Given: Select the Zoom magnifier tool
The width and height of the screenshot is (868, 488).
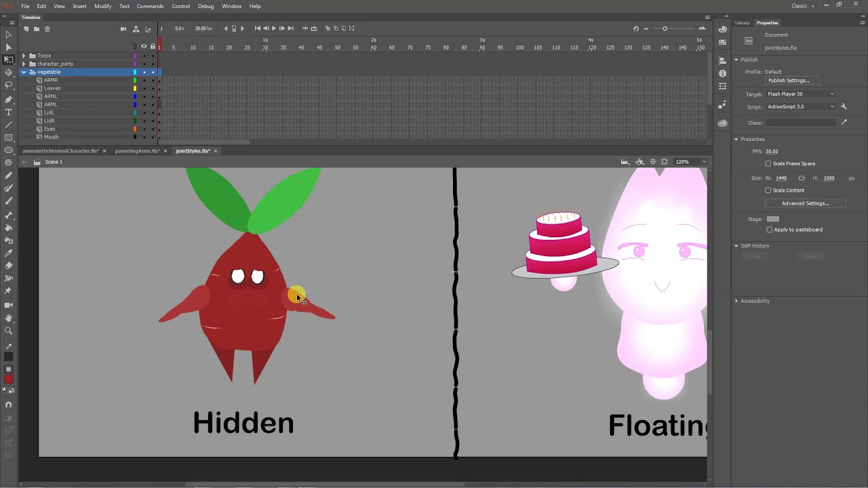Looking at the screenshot, I should pos(8,331).
